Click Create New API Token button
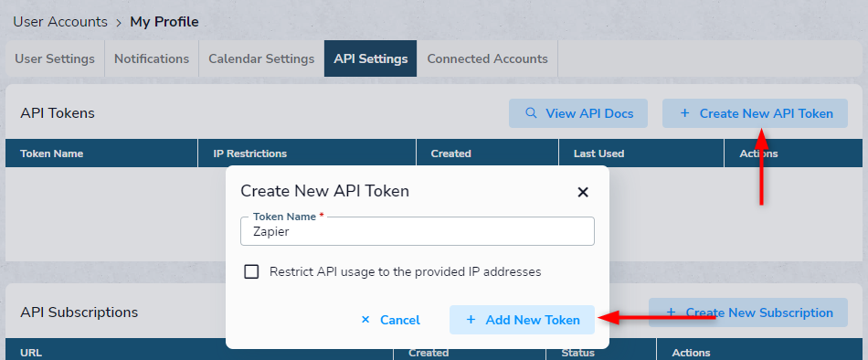Image resolution: width=868 pixels, height=360 pixels. pos(755,113)
